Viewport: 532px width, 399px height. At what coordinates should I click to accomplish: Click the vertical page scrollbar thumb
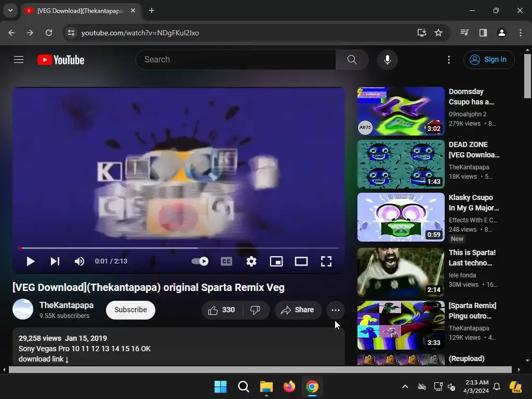(528, 76)
